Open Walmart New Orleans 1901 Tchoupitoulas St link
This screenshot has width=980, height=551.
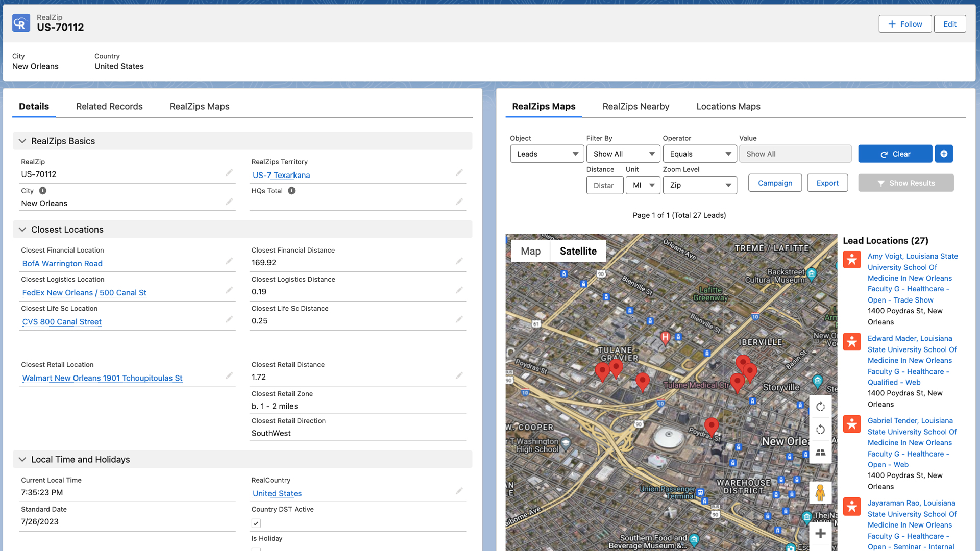[x=102, y=378]
